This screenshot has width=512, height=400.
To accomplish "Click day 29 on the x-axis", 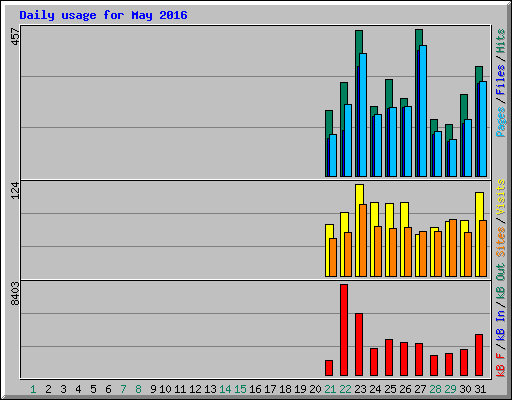I will pyautogui.click(x=450, y=389).
